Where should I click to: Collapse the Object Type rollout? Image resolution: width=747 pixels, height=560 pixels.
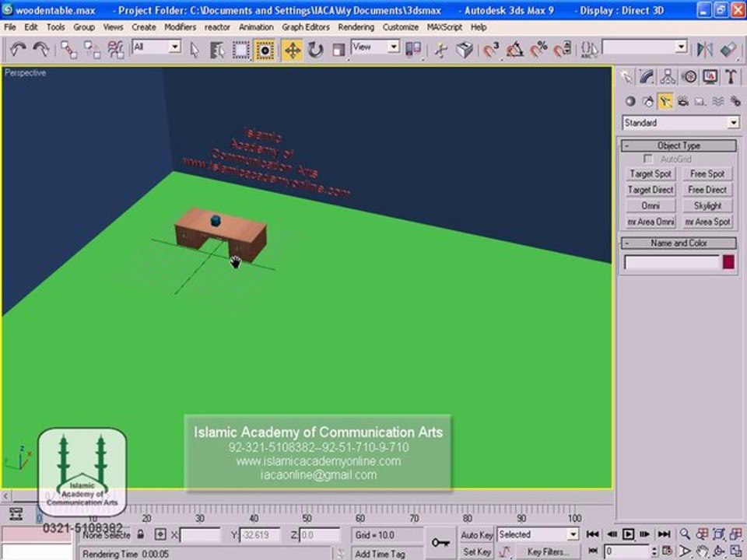(x=679, y=145)
